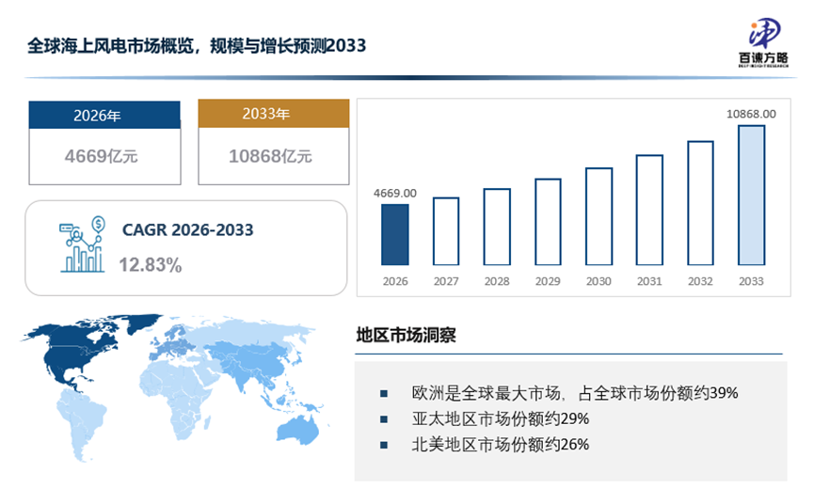Click the outlined 2027 bar
Screen dimensions: 814x504
pos(446,231)
